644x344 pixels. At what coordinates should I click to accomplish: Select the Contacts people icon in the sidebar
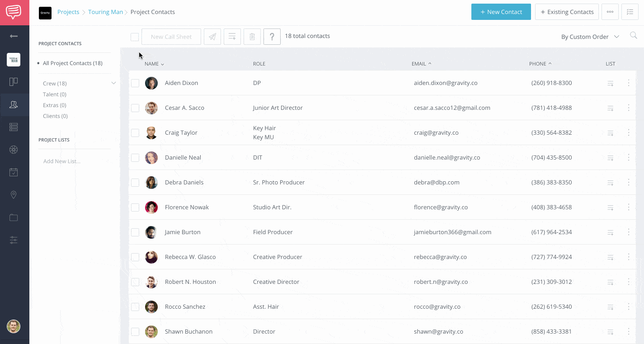(x=14, y=105)
